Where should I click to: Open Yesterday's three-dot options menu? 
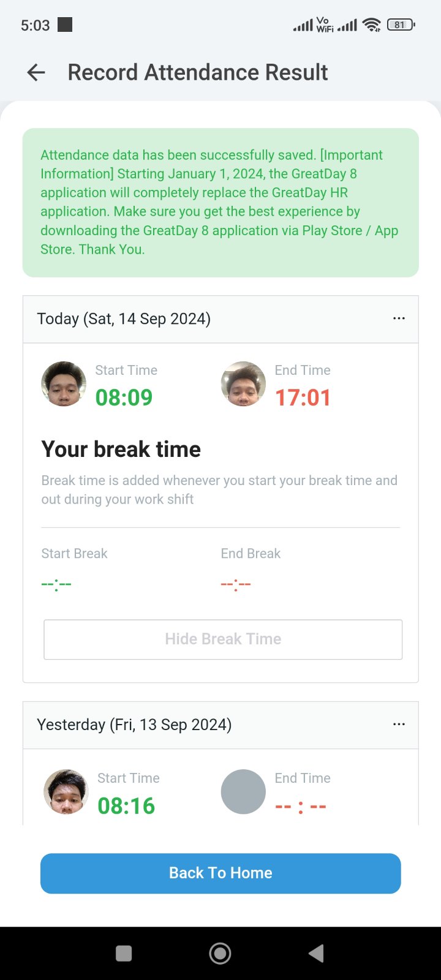(399, 724)
